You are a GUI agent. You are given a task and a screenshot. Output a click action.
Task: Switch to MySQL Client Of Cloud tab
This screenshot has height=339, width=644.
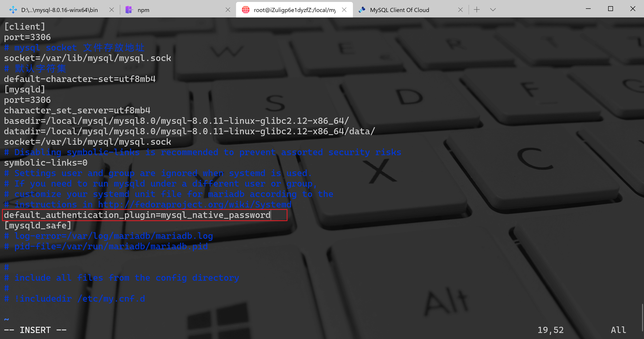[399, 10]
